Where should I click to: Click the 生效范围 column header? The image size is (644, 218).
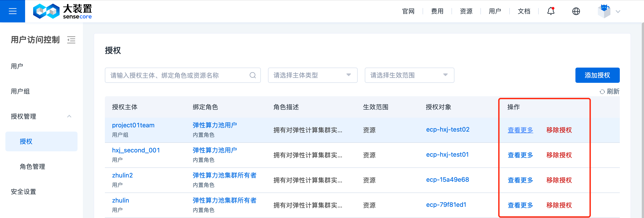click(376, 107)
